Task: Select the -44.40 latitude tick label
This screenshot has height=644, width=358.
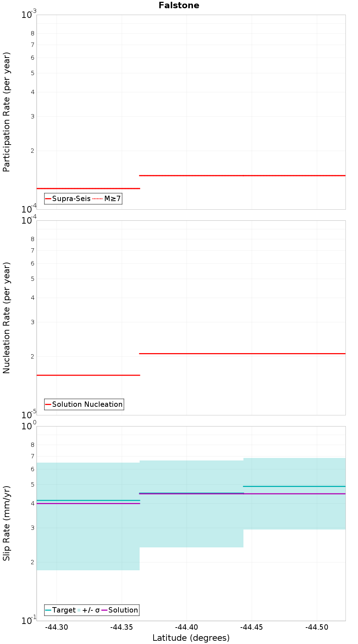Action: tap(187, 627)
